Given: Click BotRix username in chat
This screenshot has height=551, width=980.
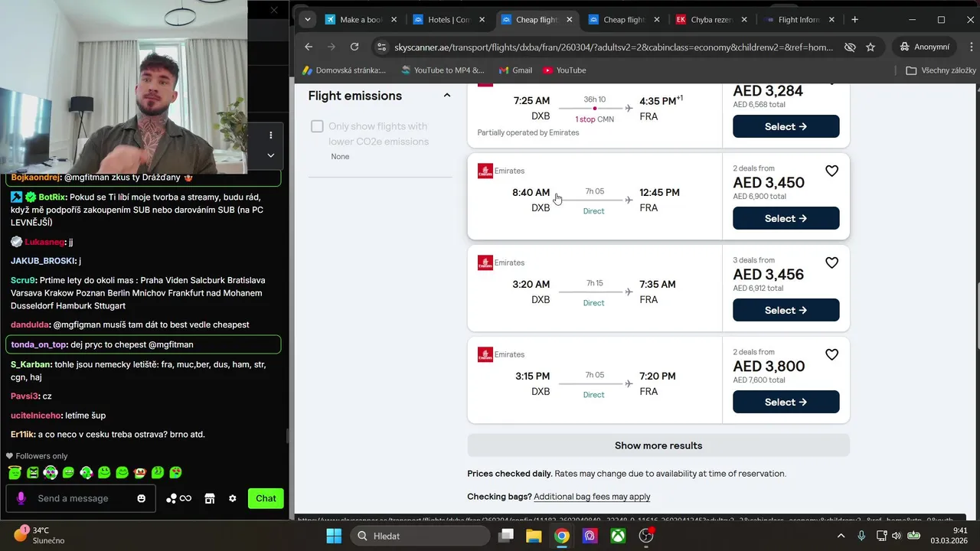Looking at the screenshot, I should click(x=51, y=197).
